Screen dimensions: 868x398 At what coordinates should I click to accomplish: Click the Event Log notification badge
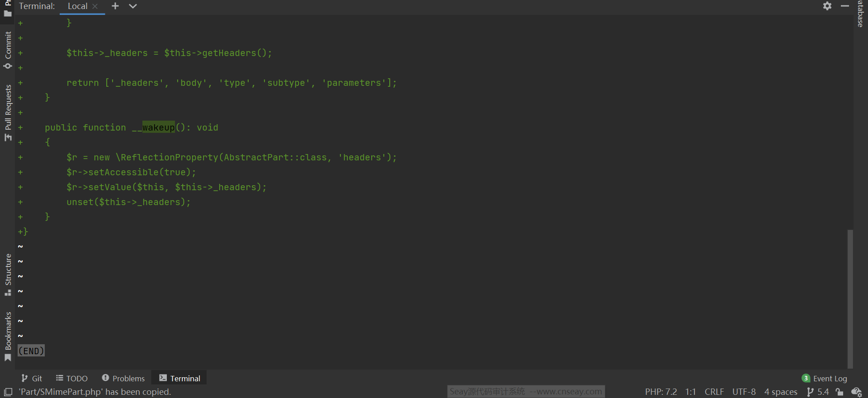[806, 378]
